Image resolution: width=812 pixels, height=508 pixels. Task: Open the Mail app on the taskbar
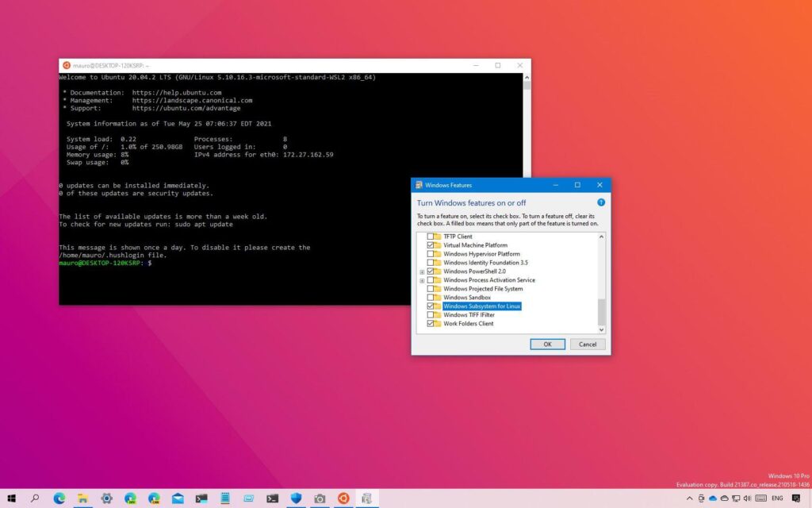point(178,498)
